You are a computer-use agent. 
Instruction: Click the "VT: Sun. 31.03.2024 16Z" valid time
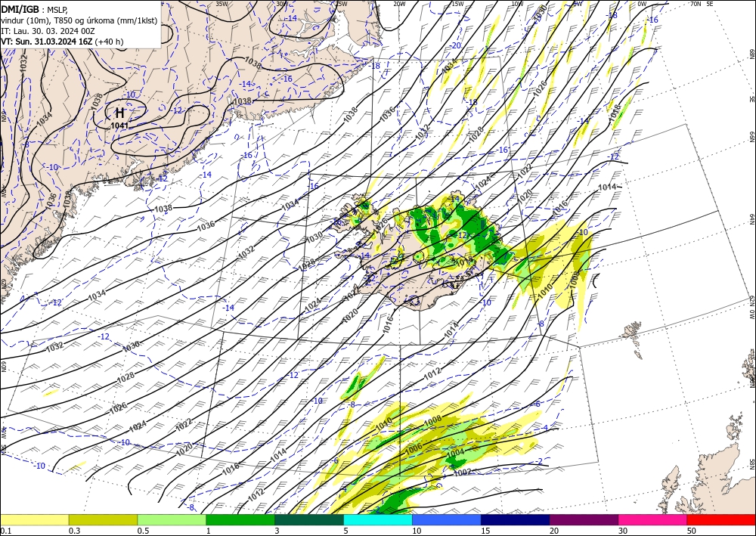[x=46, y=42]
